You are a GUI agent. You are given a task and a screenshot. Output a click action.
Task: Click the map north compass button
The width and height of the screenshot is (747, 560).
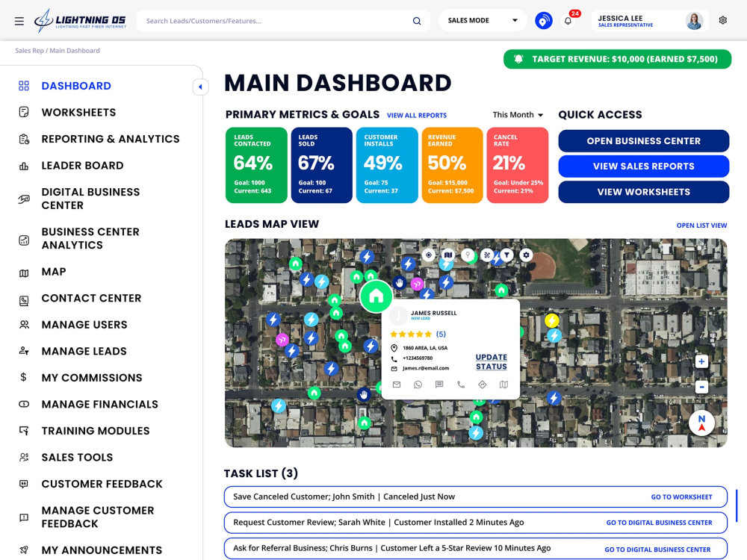[x=701, y=423]
